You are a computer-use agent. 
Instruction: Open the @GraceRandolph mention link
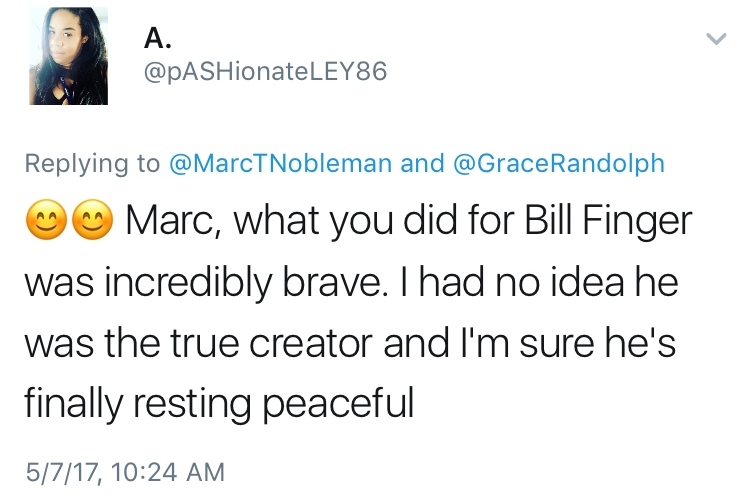tap(560, 163)
